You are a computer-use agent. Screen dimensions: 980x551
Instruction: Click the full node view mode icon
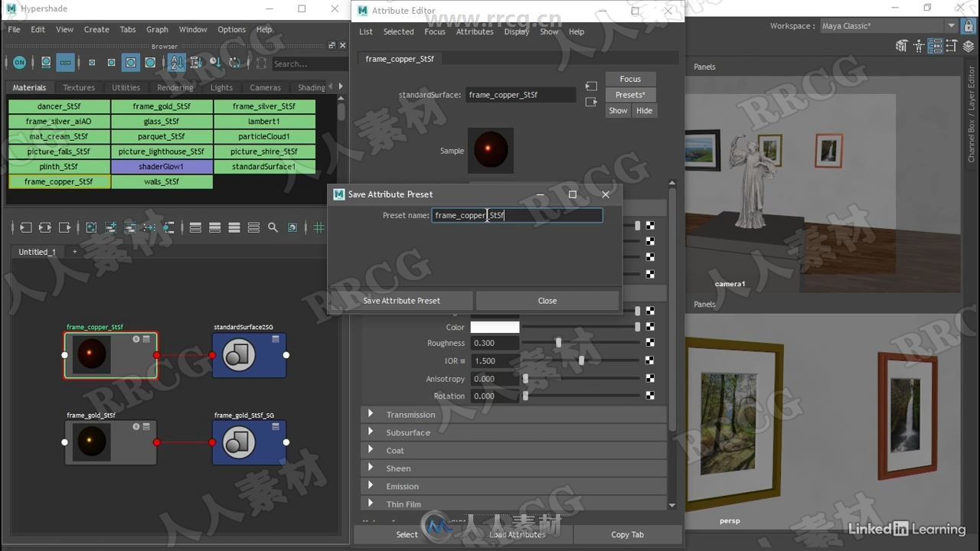click(x=234, y=227)
